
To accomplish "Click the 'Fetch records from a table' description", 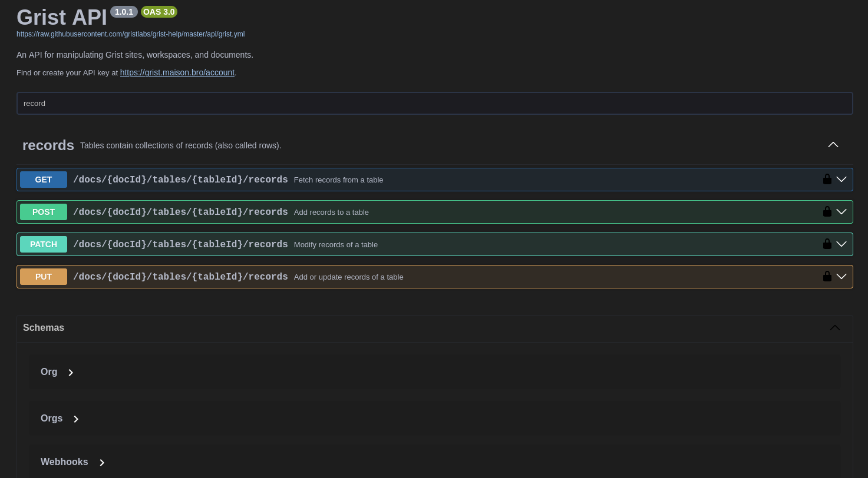I will (x=338, y=180).
